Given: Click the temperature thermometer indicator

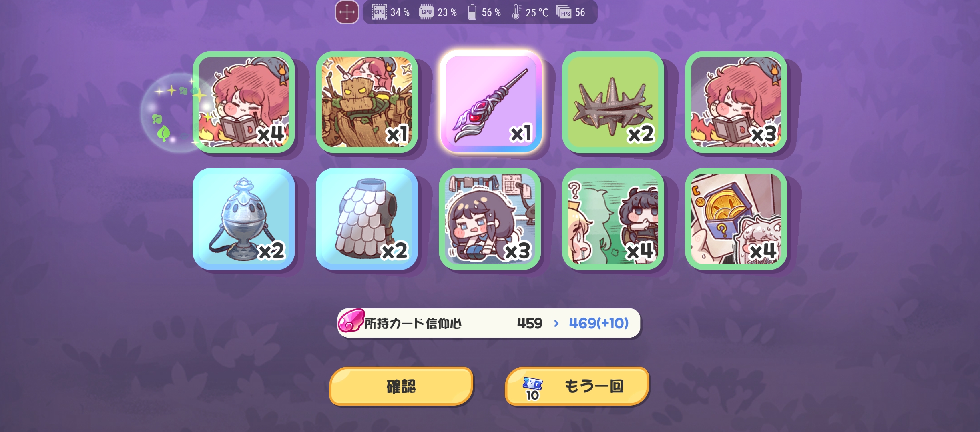Looking at the screenshot, I should tap(530, 12).
